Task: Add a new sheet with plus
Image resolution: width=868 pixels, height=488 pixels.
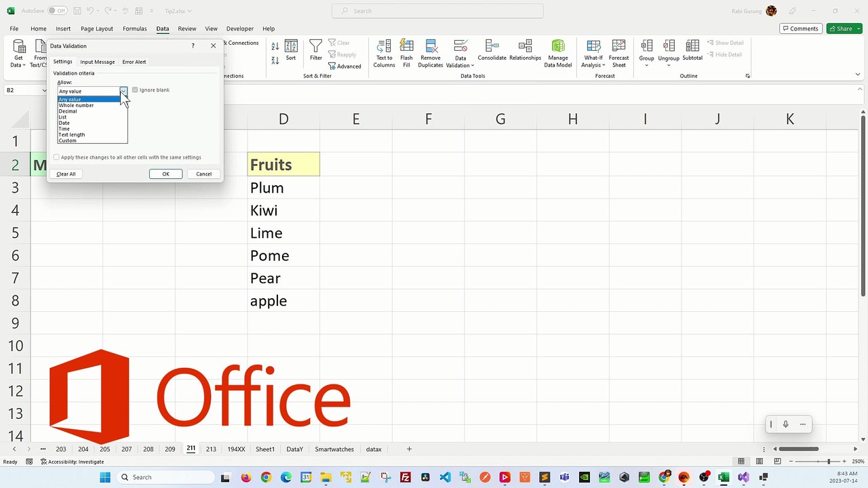Action: click(409, 449)
